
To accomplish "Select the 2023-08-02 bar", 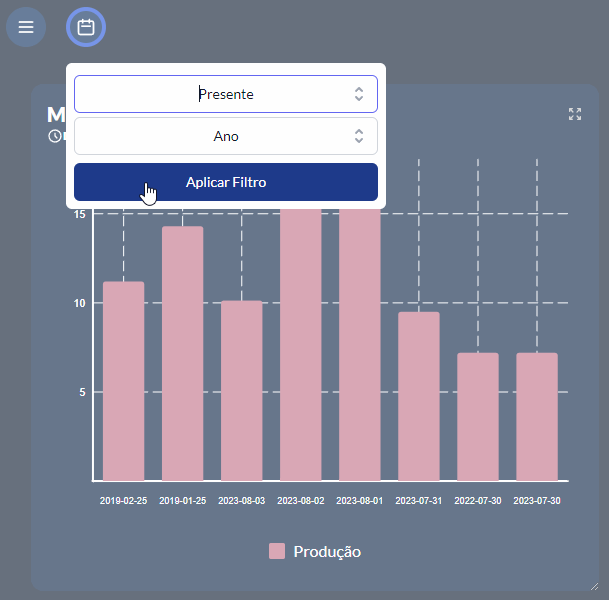I will [301, 345].
